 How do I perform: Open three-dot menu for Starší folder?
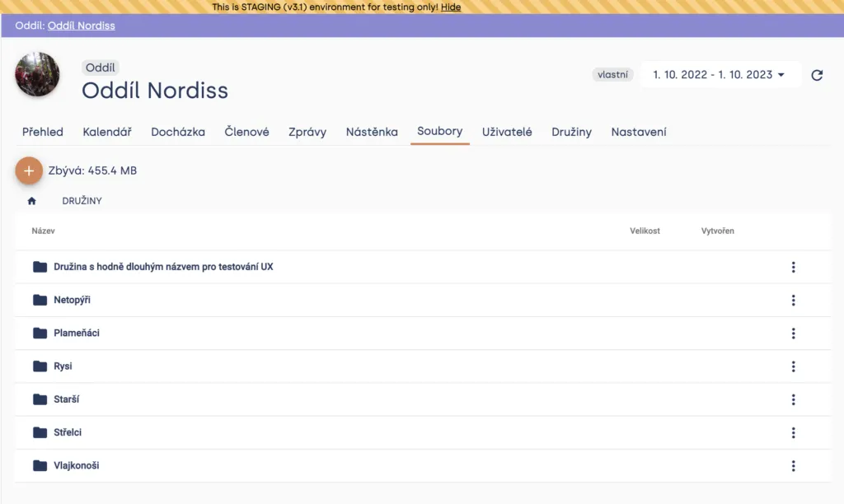794,399
